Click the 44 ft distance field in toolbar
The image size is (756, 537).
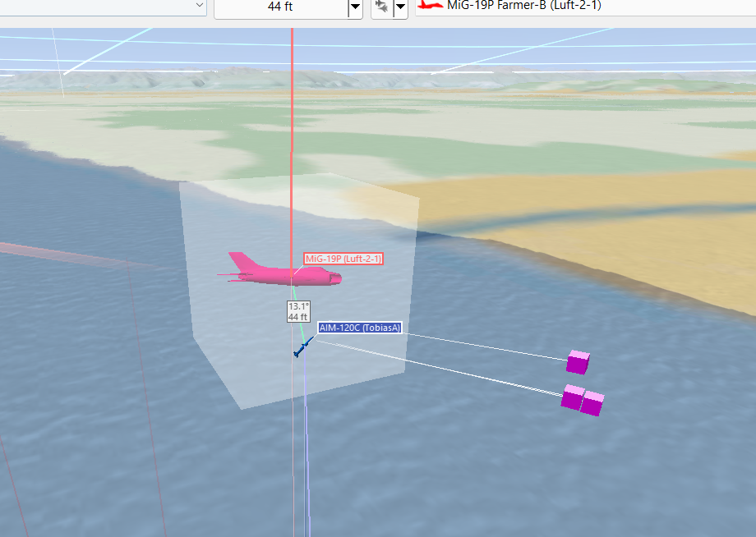point(281,7)
